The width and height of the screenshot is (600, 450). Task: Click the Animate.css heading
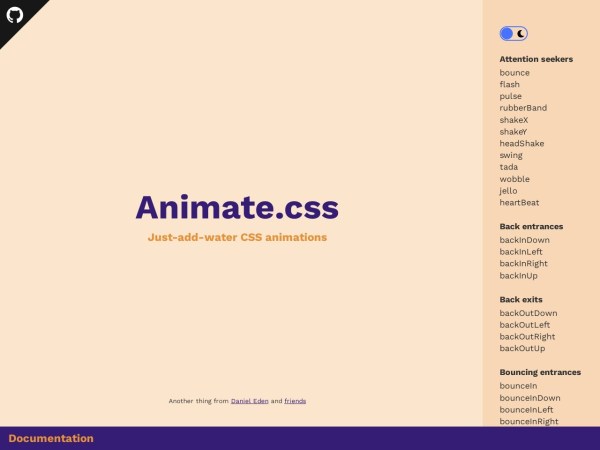[237, 207]
